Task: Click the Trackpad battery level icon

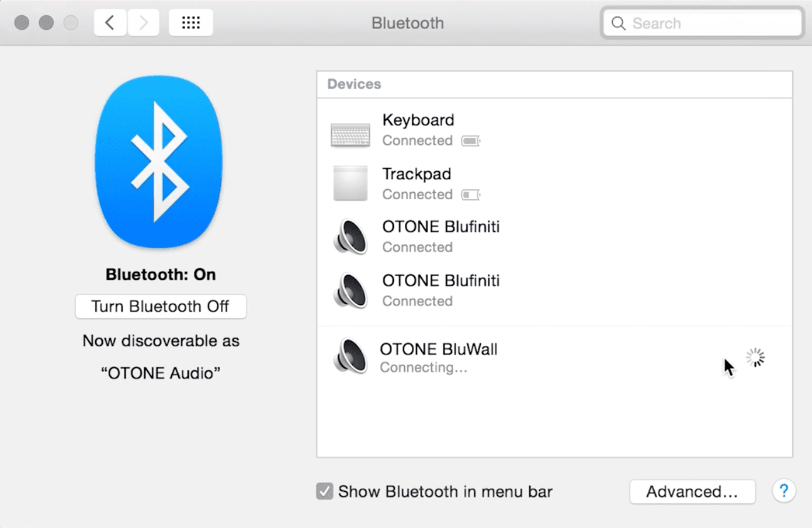Action: pos(471,194)
